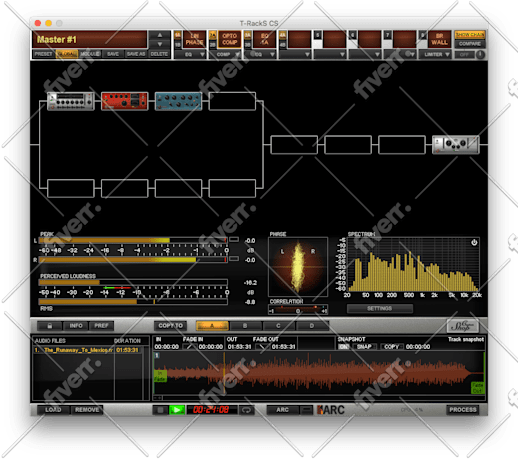The width and height of the screenshot is (518, 459).
Task: Select slot 3A toggle
Action: click(248, 35)
